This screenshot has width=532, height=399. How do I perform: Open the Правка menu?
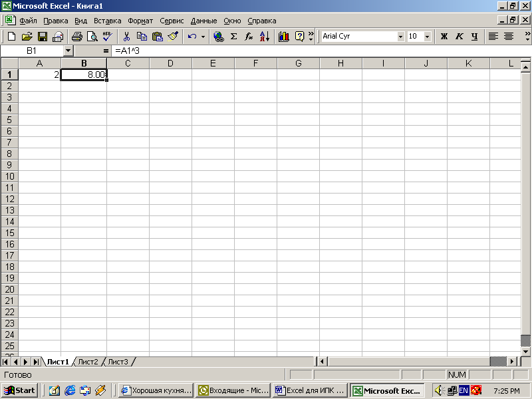point(56,21)
